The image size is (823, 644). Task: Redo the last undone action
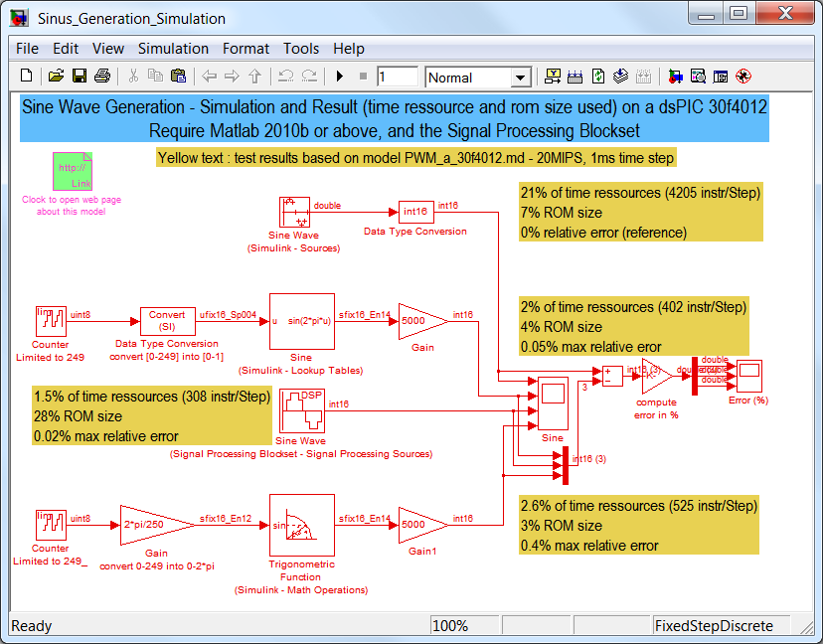309,77
